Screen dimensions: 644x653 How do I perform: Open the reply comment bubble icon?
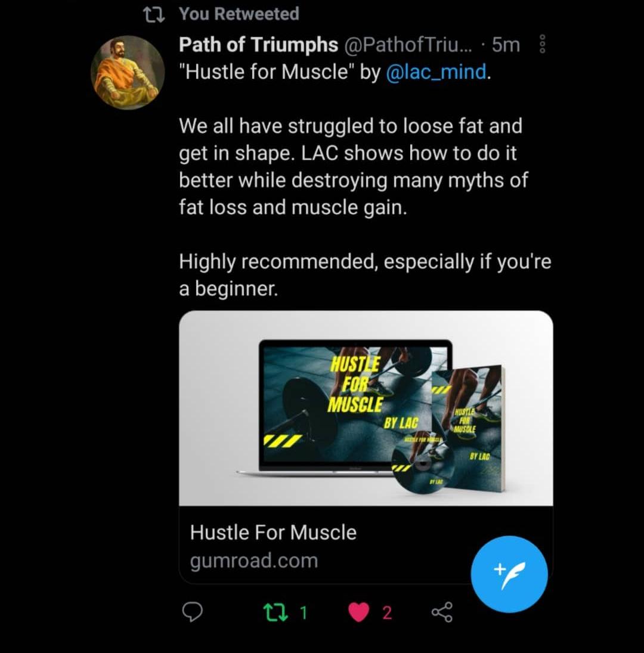point(193,612)
